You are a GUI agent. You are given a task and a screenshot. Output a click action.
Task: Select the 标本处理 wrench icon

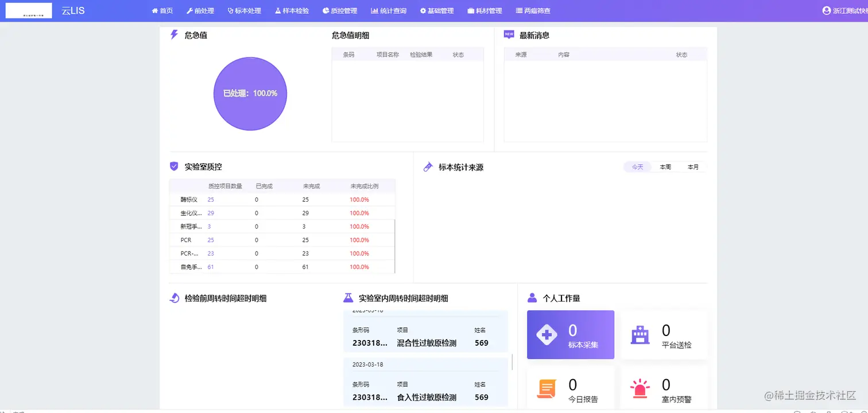pyautogui.click(x=229, y=10)
